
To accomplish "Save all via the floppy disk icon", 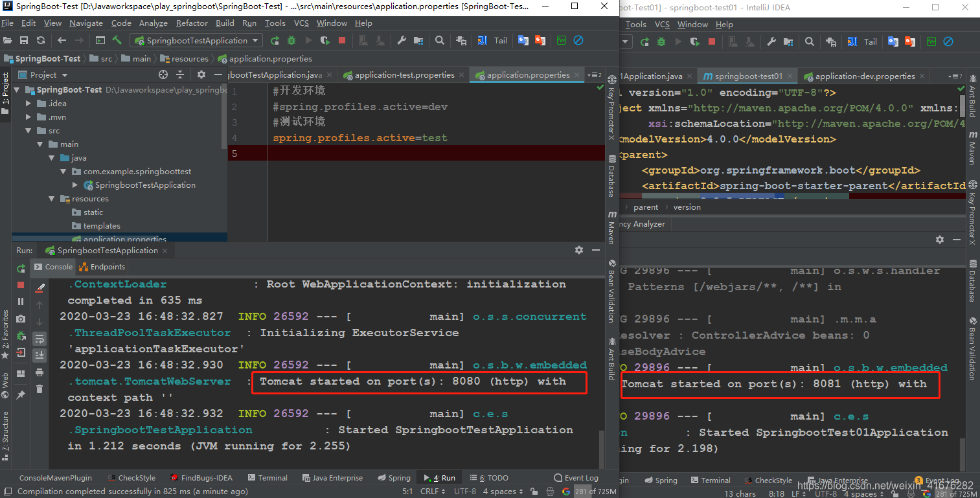I will pyautogui.click(x=24, y=40).
